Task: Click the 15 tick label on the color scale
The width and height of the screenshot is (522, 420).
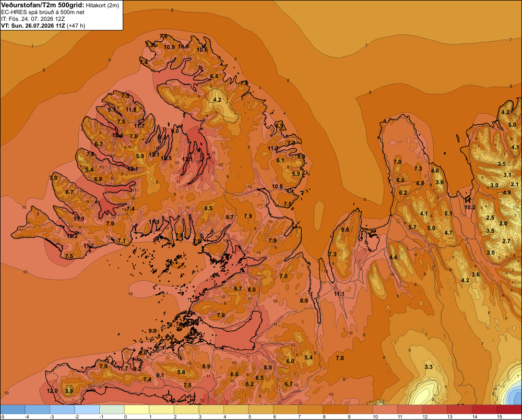Action: (500, 417)
